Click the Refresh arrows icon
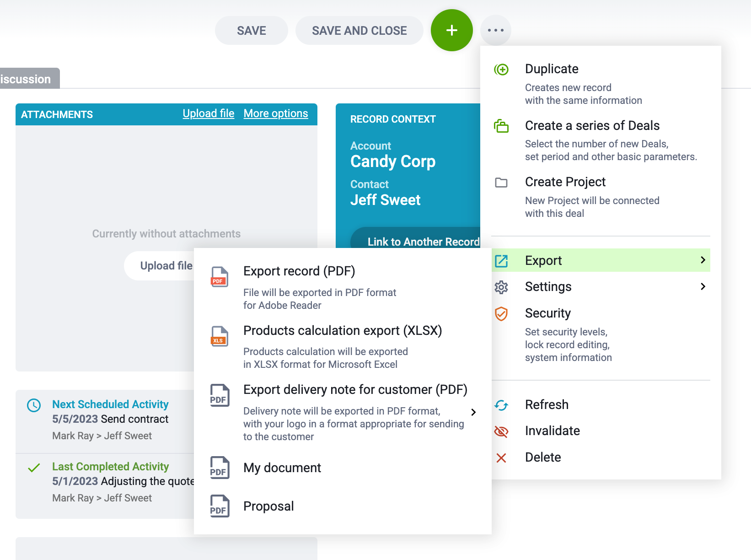The image size is (751, 560). coord(501,405)
